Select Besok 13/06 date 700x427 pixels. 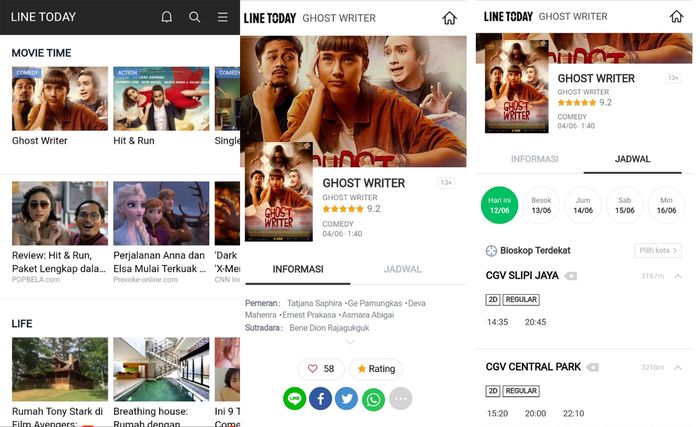coord(541,205)
